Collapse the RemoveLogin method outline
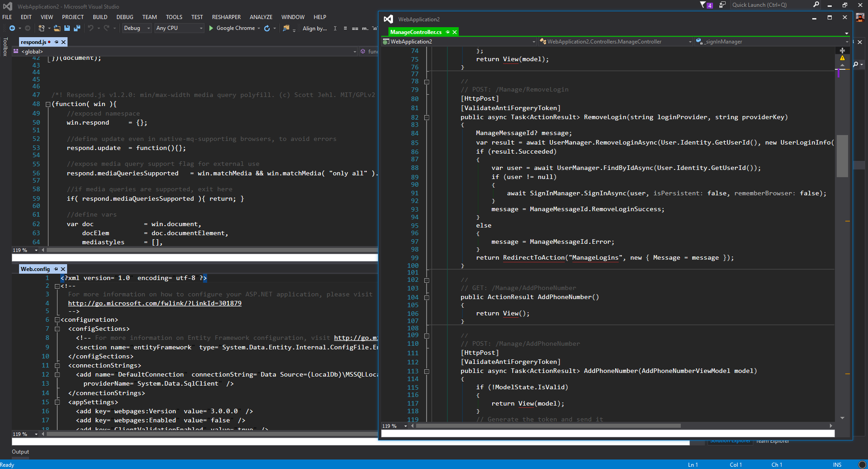868x469 pixels. pos(427,117)
